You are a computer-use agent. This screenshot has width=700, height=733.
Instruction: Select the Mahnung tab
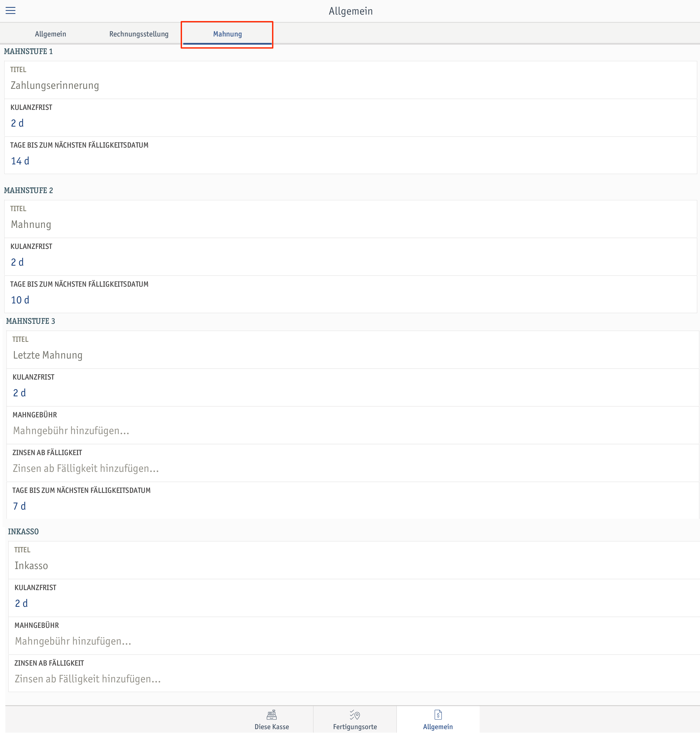(227, 34)
